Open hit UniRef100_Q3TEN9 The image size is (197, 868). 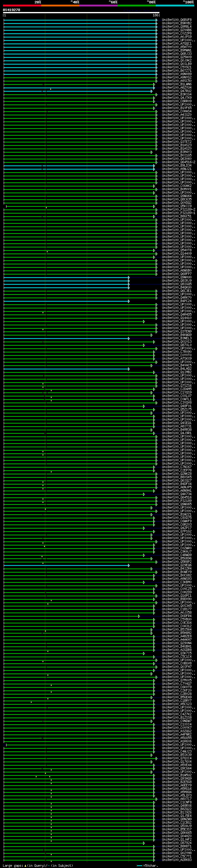[177, 332]
